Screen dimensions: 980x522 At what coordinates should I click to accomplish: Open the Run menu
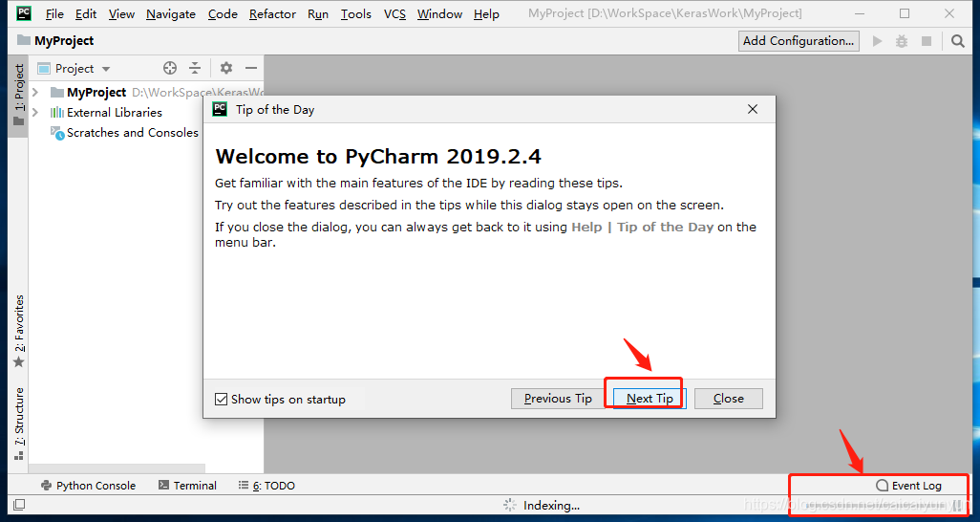(318, 13)
